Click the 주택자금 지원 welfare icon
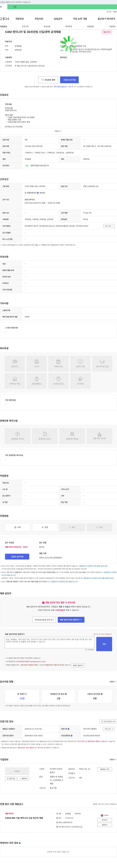Image resolution: width=117 pixels, height=868 pixels. point(15,381)
